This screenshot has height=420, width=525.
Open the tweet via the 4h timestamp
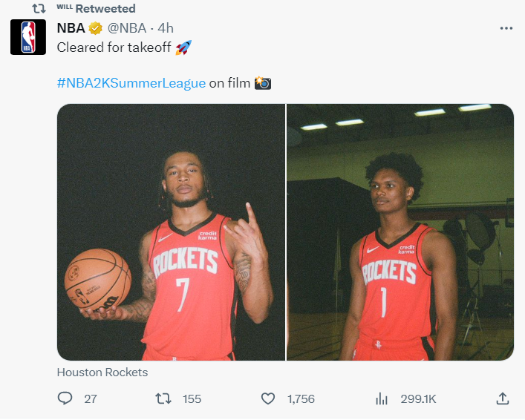[x=166, y=28]
